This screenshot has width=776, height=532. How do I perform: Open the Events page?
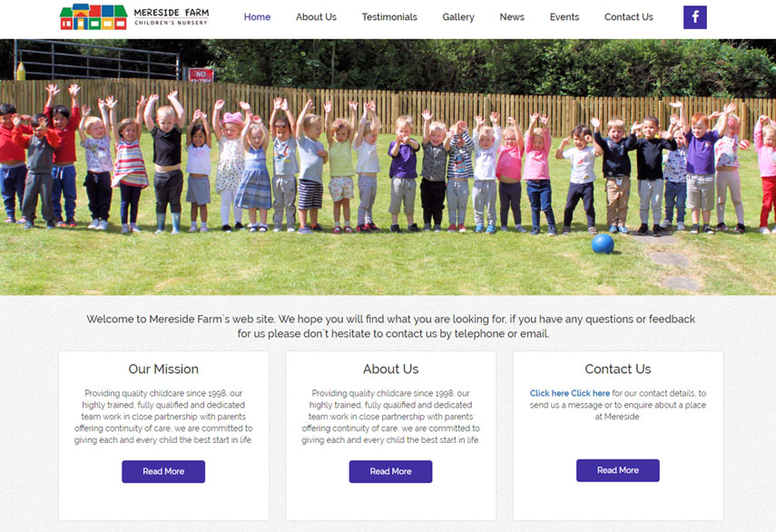(565, 17)
